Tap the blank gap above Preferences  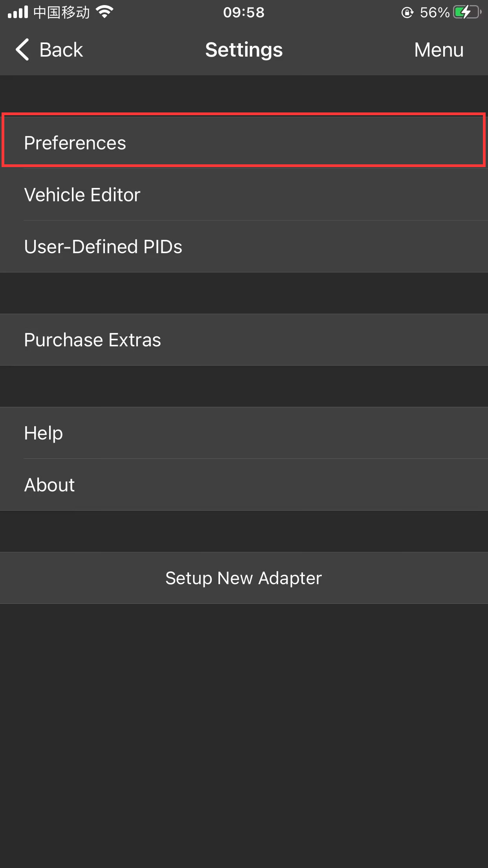tap(244, 94)
